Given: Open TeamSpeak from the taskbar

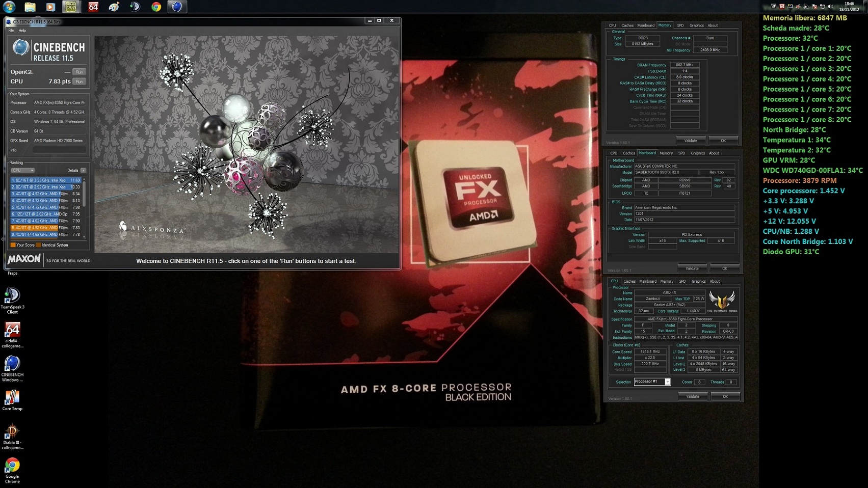Looking at the screenshot, I should [135, 7].
